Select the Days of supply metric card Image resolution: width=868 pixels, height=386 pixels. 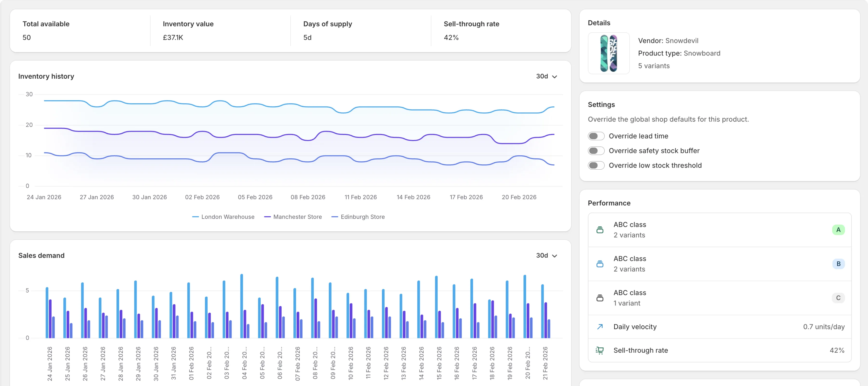coord(360,31)
